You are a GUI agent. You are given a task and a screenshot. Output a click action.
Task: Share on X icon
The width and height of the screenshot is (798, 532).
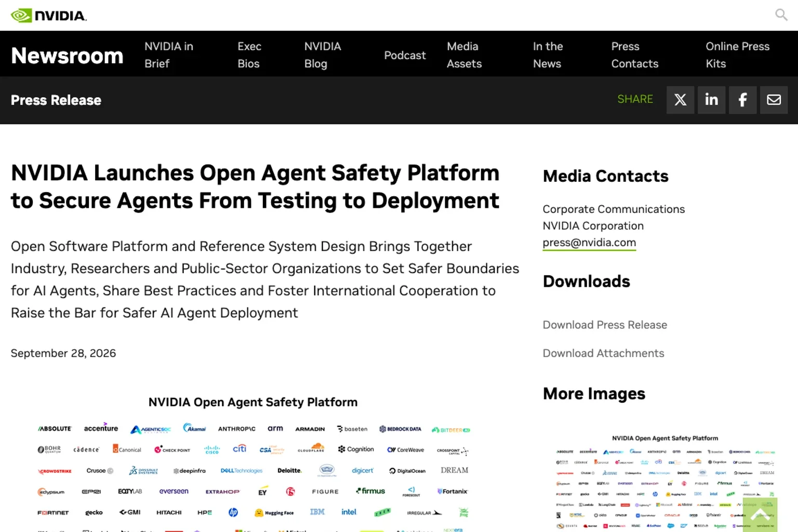pos(680,100)
